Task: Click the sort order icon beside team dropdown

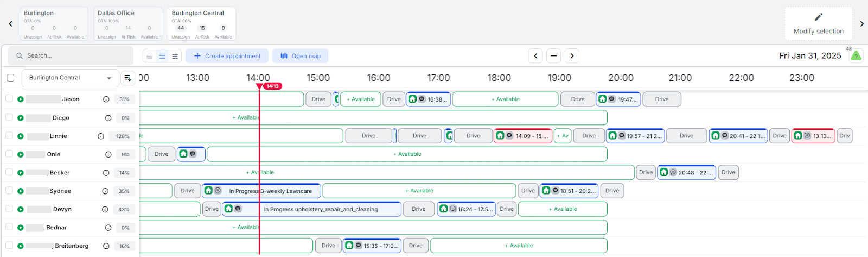Action: (127, 78)
